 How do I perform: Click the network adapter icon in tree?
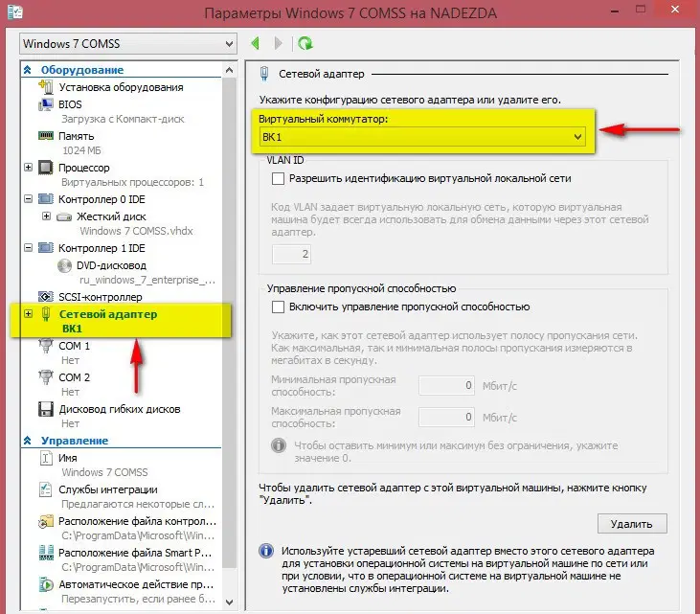tap(46, 314)
